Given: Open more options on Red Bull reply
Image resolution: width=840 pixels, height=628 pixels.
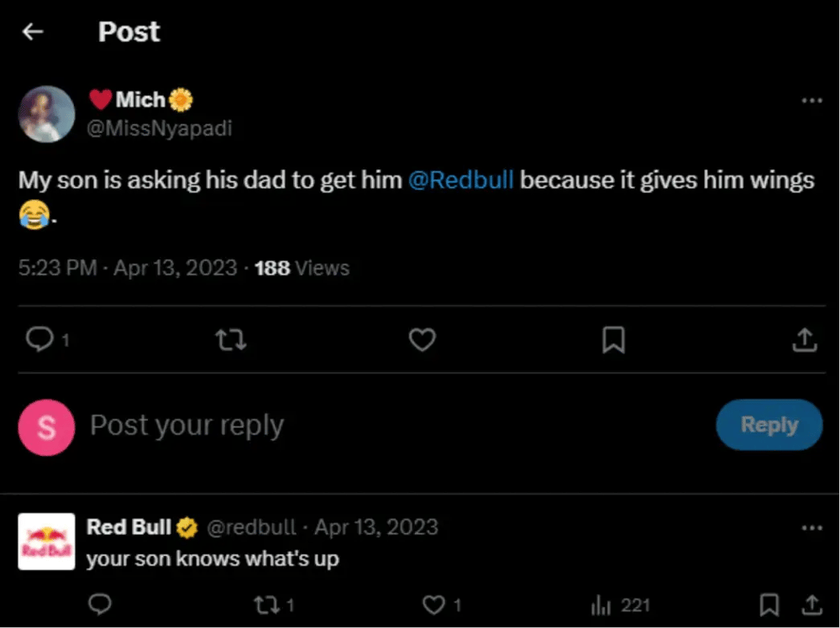Looking at the screenshot, I should tap(811, 528).
